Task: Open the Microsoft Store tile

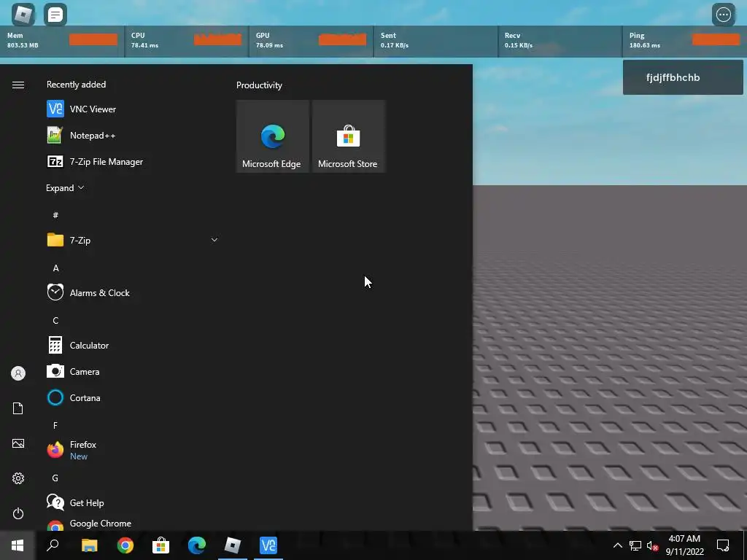Action: click(348, 136)
